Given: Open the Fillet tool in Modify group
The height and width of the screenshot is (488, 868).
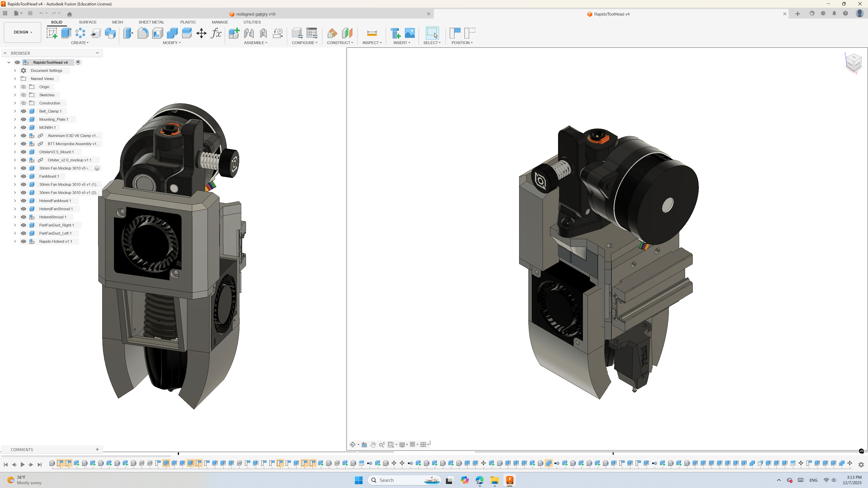Looking at the screenshot, I should pyautogui.click(x=143, y=33).
